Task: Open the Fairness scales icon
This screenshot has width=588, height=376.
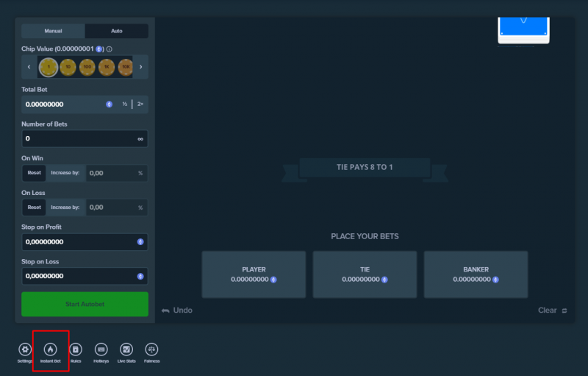Action: click(152, 350)
